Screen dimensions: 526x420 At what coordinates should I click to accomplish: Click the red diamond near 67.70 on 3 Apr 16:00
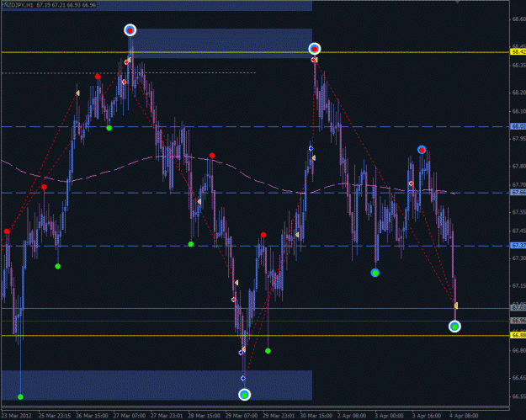pos(412,183)
